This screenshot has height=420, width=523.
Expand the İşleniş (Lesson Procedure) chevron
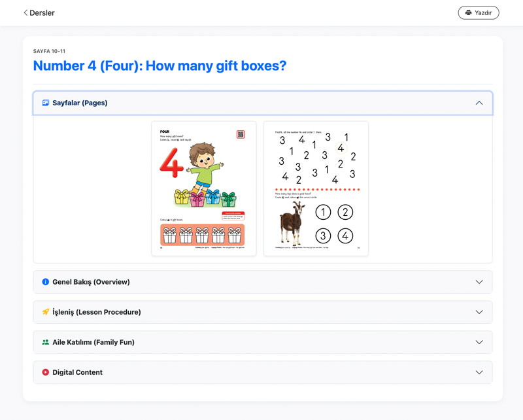(479, 312)
